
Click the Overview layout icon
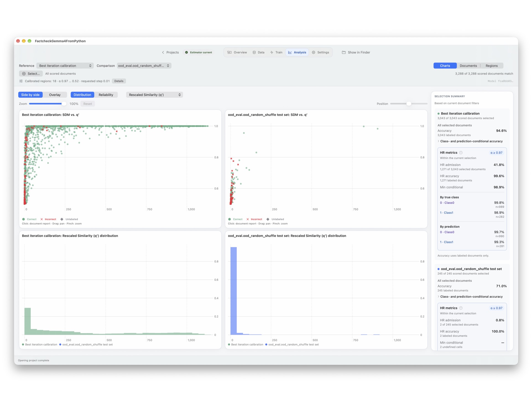pyautogui.click(x=230, y=52)
